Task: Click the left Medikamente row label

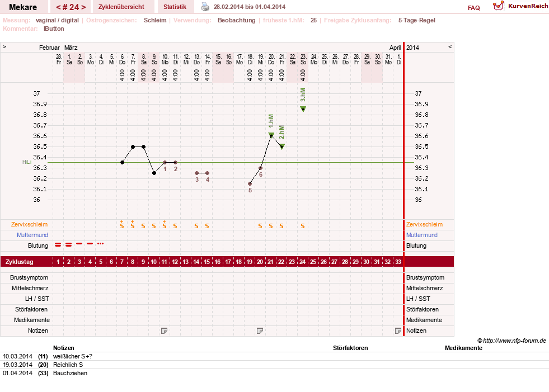Action: pos(32,320)
